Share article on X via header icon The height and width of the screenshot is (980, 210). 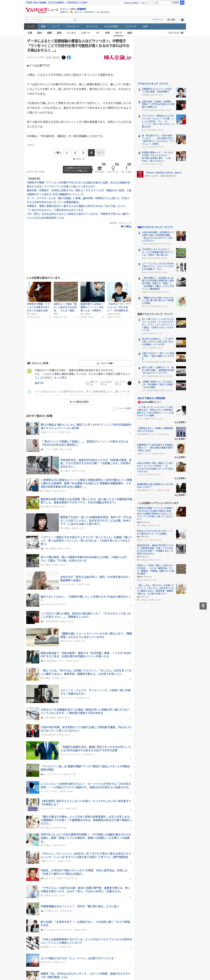pyautogui.click(x=64, y=57)
